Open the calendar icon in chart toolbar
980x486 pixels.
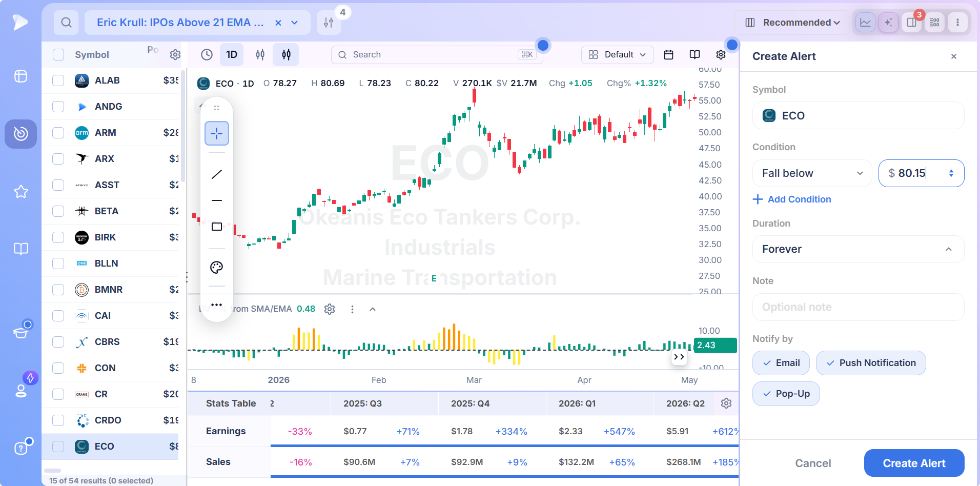coord(668,54)
